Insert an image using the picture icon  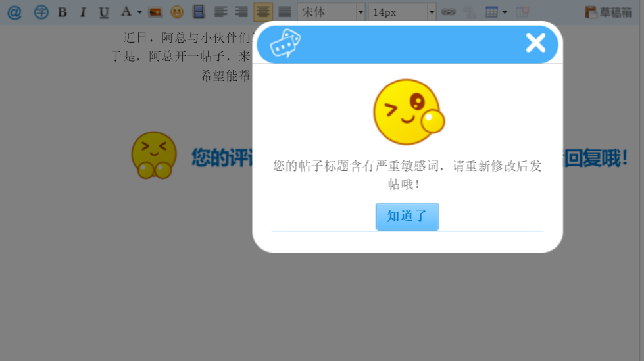(x=155, y=12)
